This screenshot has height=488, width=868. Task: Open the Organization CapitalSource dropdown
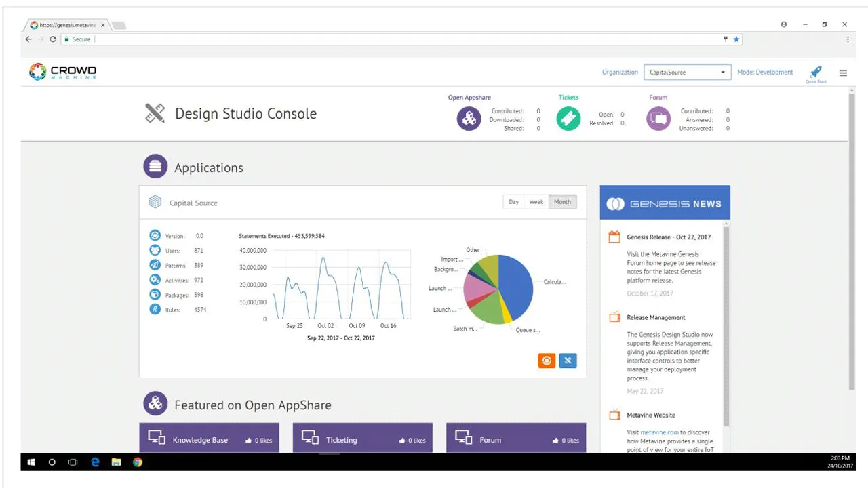click(x=687, y=72)
